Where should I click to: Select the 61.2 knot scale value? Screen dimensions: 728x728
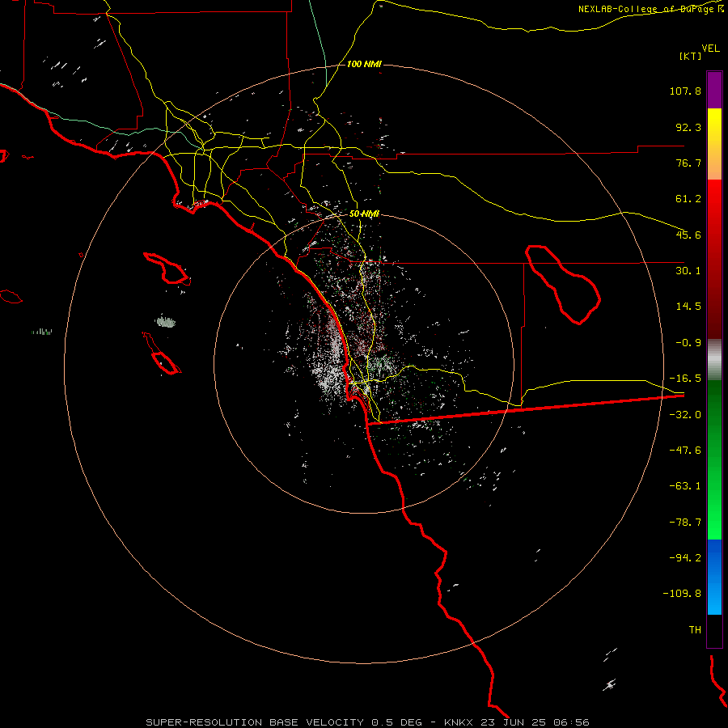tap(688, 199)
